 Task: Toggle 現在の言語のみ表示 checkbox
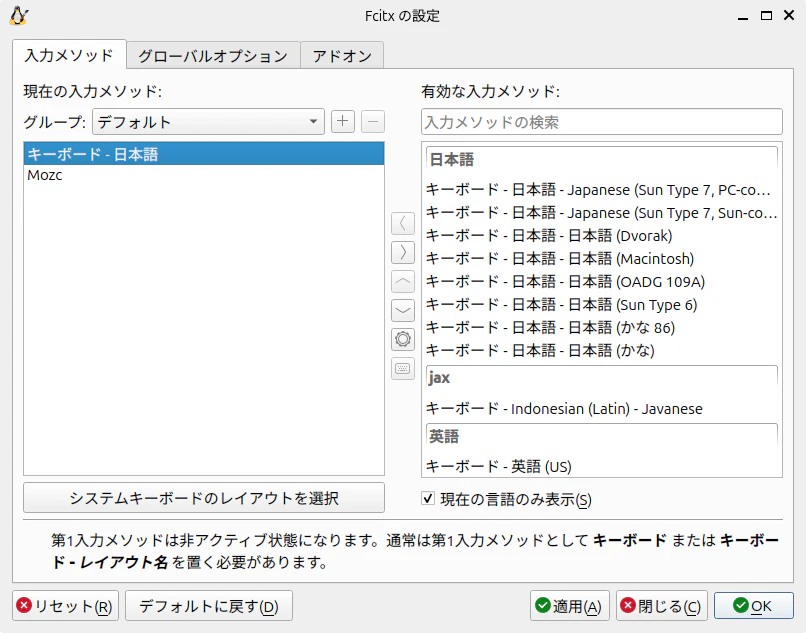428,498
